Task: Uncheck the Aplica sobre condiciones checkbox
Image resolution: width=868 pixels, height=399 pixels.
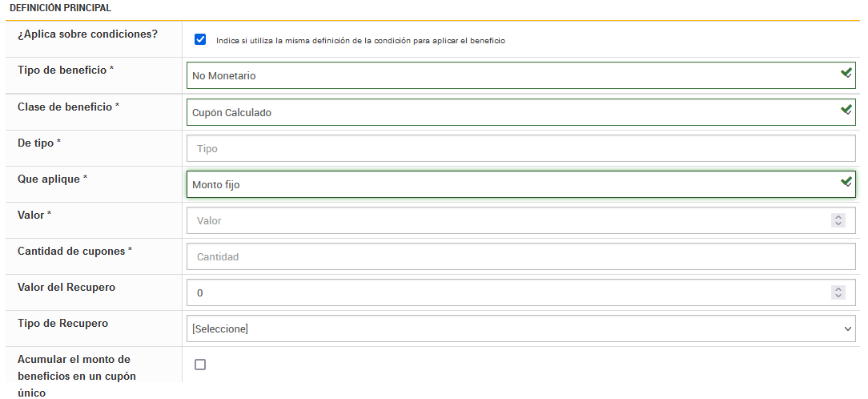Action: pyautogui.click(x=200, y=39)
